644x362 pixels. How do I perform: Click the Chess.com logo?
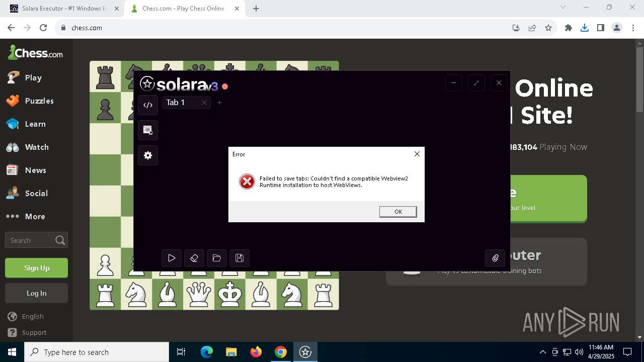[35, 52]
